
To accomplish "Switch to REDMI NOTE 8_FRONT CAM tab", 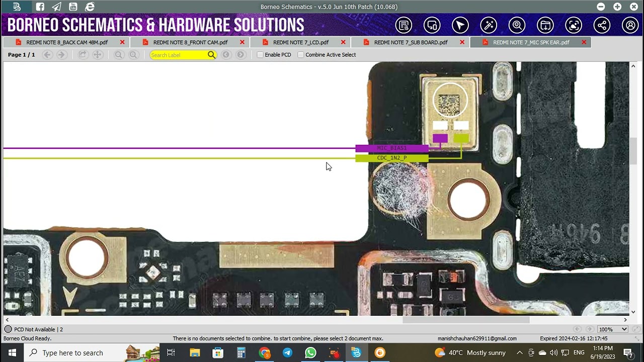I will click(190, 42).
